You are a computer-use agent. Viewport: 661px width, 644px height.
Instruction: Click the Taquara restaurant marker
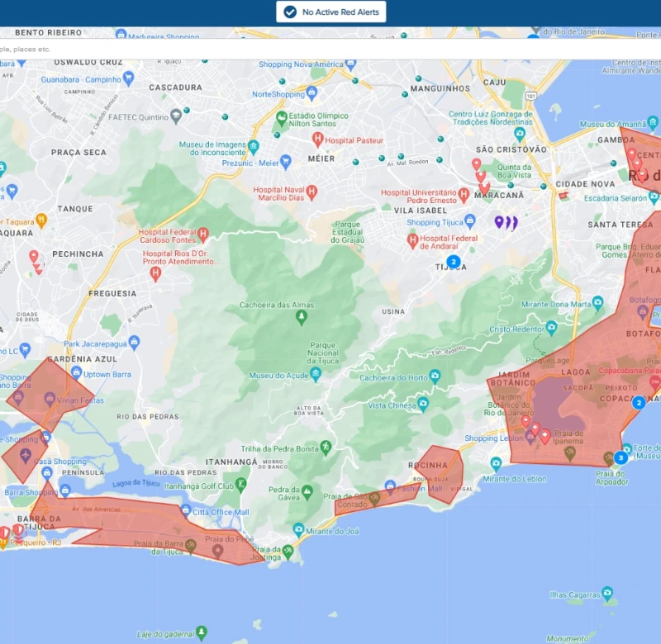(x=41, y=219)
